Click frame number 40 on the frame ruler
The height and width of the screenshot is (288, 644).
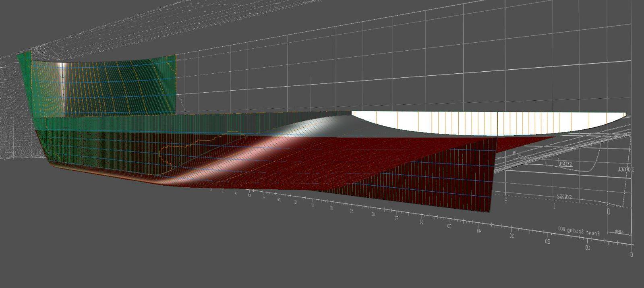pyautogui.click(x=479, y=231)
